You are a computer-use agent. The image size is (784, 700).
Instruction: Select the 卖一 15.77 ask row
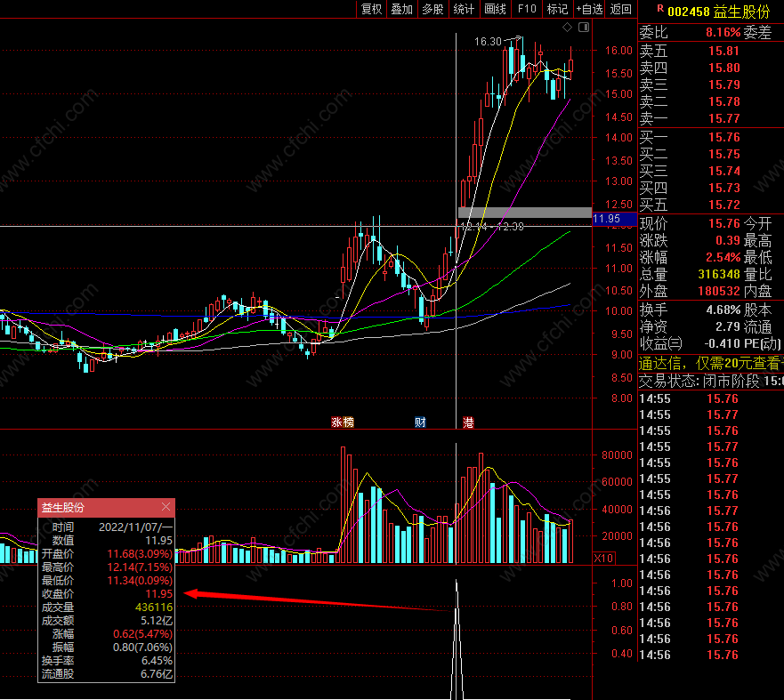pyautogui.click(x=711, y=118)
